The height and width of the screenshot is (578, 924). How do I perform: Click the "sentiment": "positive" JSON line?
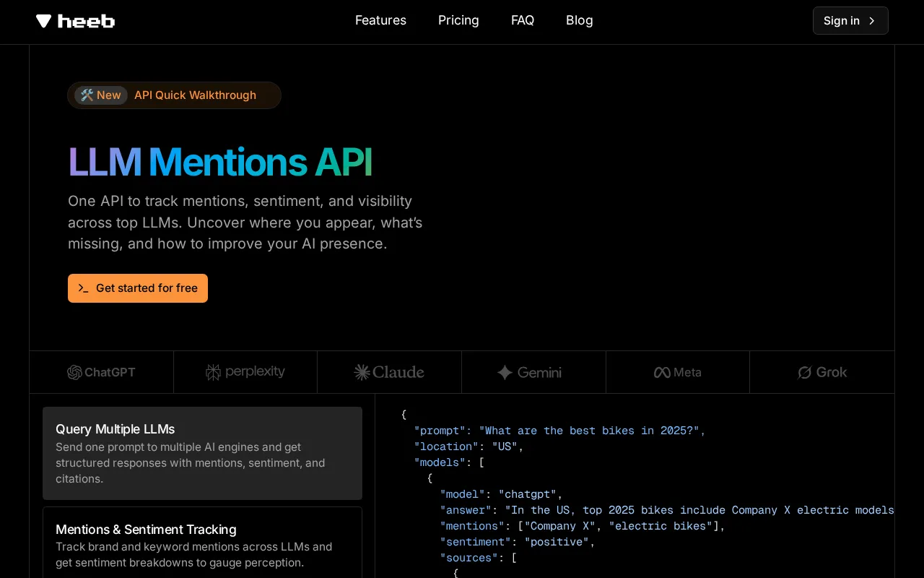pos(518,542)
